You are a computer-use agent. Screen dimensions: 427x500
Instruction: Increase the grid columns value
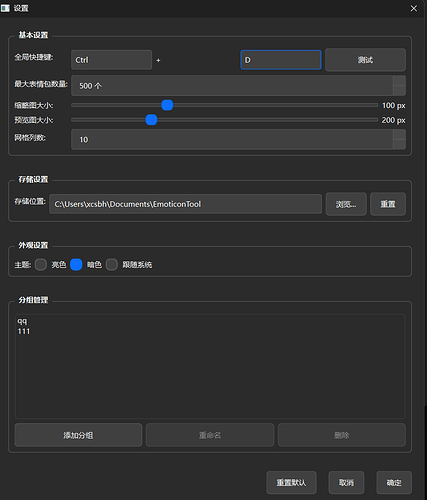[399, 134]
